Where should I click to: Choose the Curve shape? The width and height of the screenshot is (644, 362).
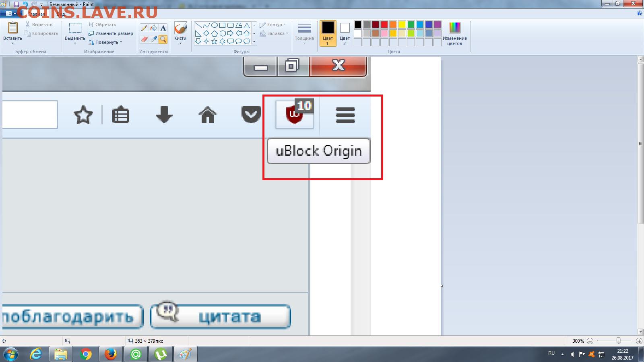(206, 25)
